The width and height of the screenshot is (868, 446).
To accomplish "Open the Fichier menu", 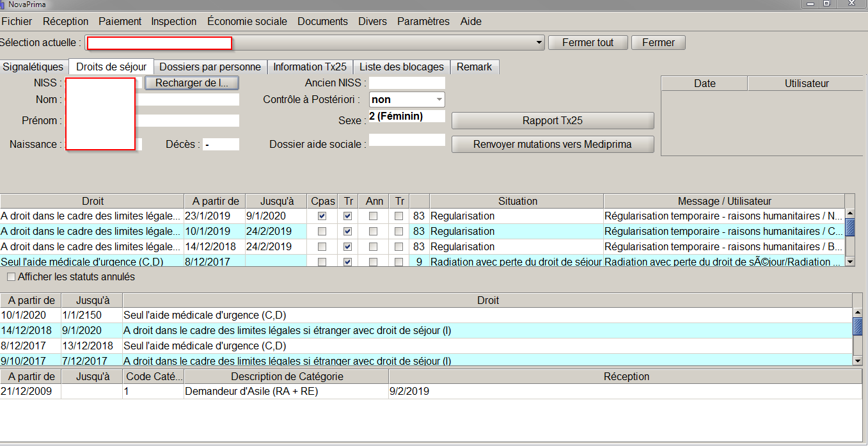I will (17, 21).
